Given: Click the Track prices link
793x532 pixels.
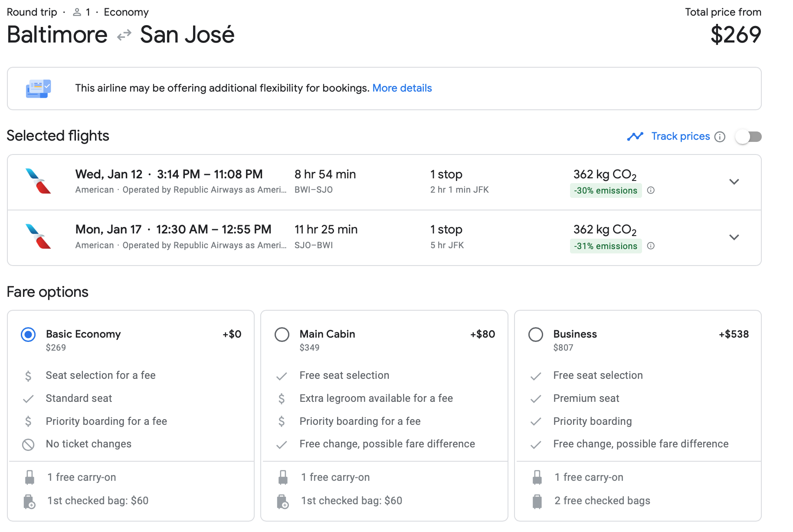Looking at the screenshot, I should (681, 136).
